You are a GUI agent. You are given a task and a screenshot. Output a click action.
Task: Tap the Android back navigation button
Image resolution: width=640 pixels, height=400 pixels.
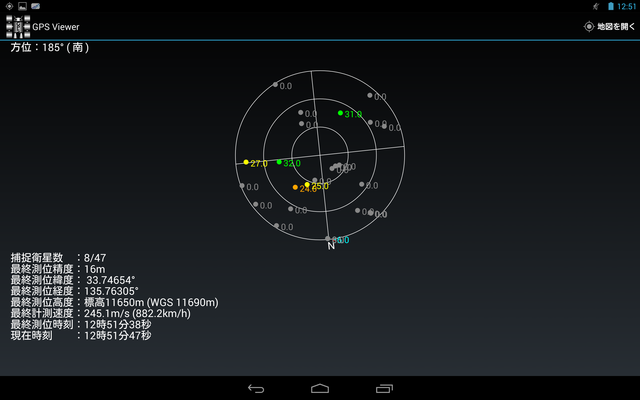256,389
